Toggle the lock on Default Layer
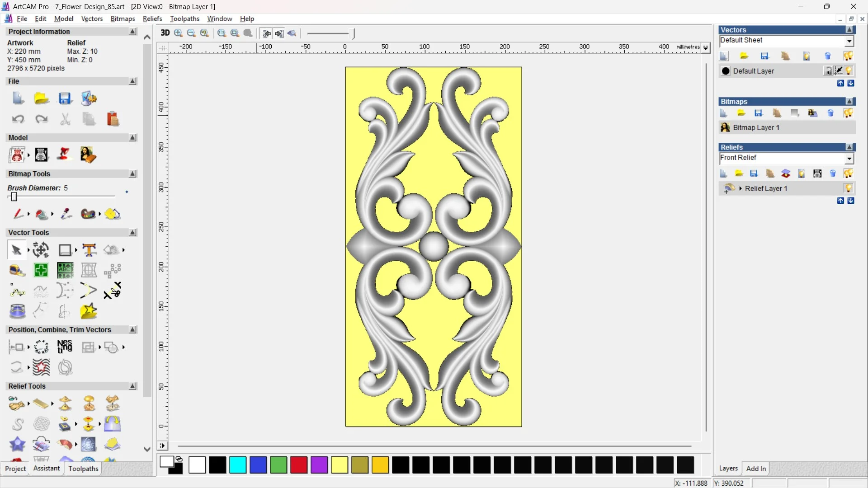The image size is (868, 488). (x=828, y=71)
